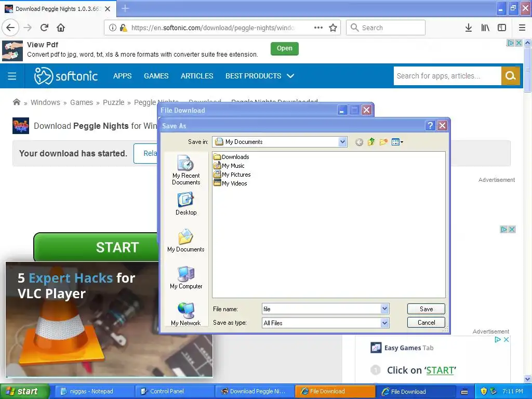Open Firefox hamburger menu

[522, 28]
